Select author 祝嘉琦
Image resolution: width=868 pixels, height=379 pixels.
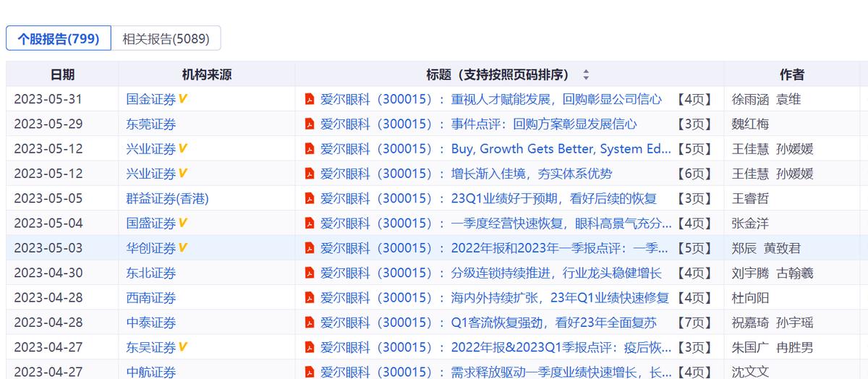(x=751, y=322)
